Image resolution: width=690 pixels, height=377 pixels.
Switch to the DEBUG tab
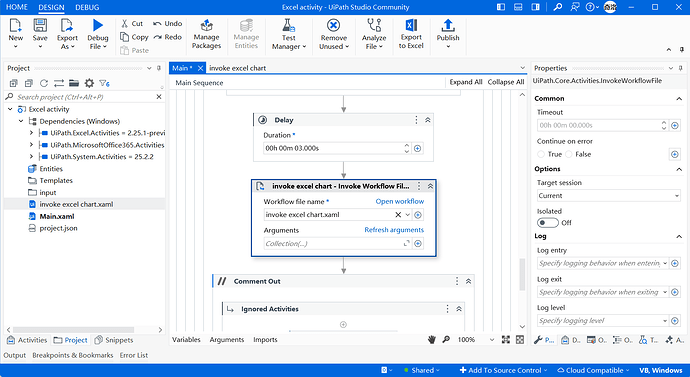(87, 7)
